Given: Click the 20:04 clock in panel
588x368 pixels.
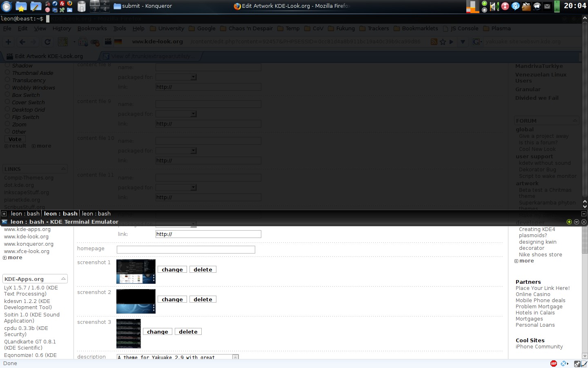Looking at the screenshot, I should [x=575, y=6].
